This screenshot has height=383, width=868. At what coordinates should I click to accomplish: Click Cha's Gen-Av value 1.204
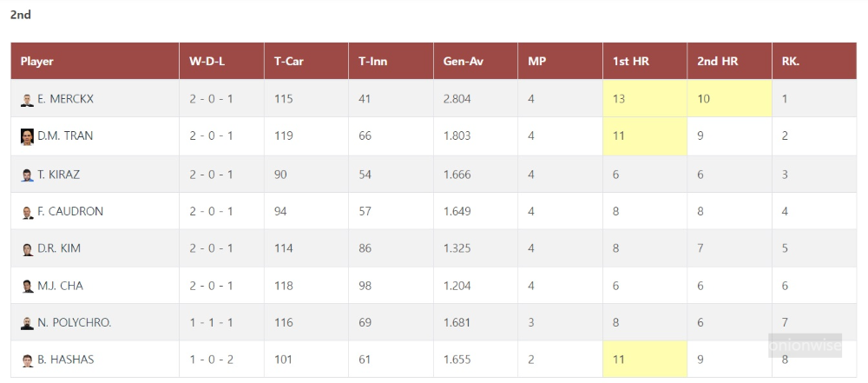[457, 286]
